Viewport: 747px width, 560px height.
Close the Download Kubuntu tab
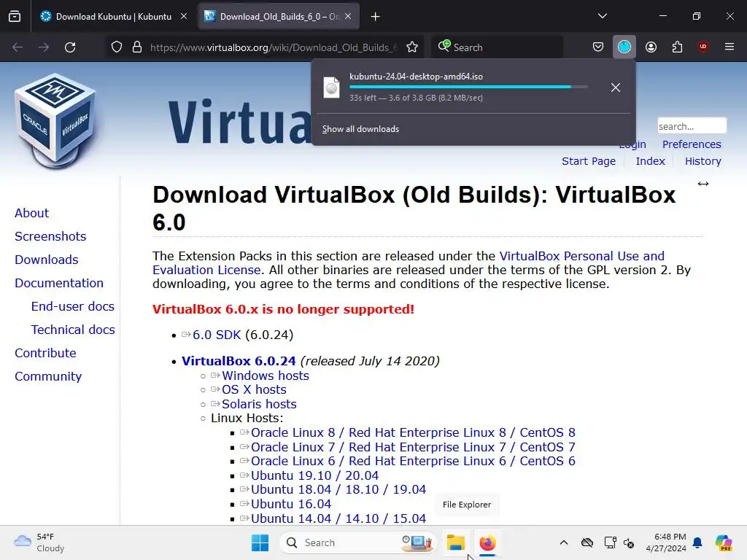(x=184, y=16)
